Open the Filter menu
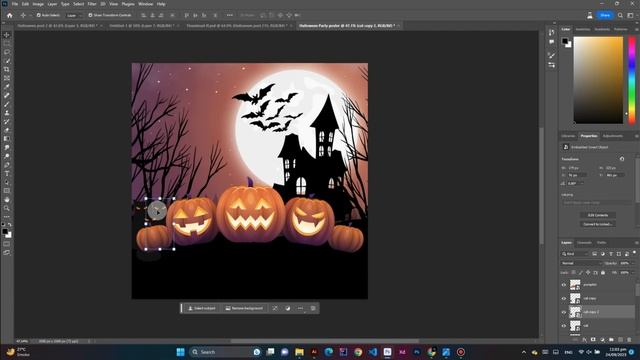 tap(92, 4)
